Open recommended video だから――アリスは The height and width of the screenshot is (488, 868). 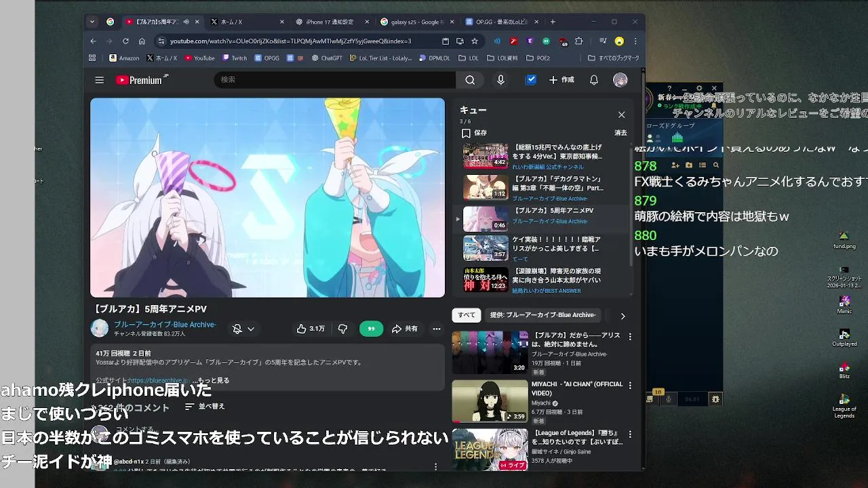tap(576, 340)
